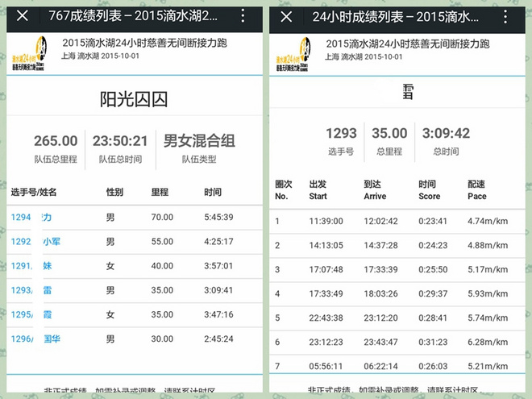
Task: Open runner 1294 link in team list
Action: click(x=31, y=217)
